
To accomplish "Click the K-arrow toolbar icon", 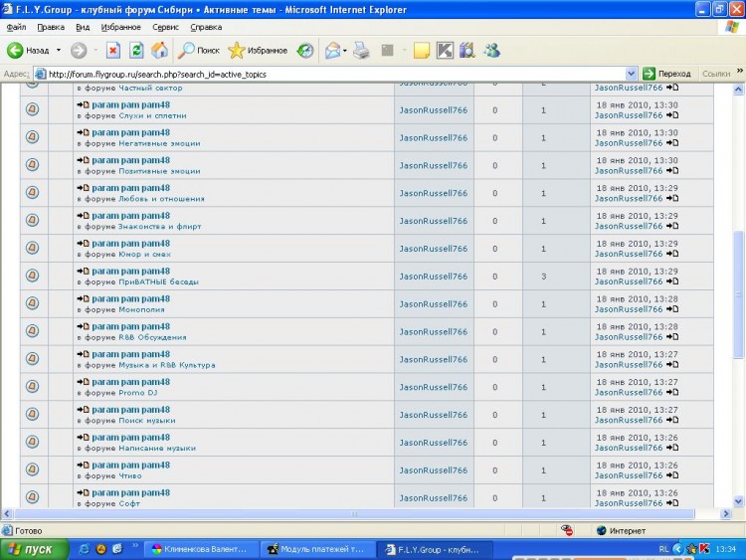I will click(x=445, y=50).
